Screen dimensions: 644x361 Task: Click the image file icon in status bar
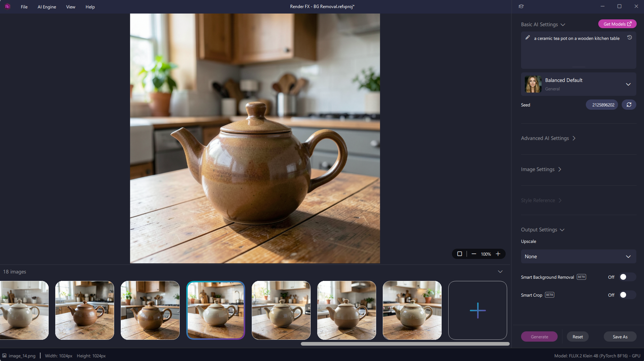pyautogui.click(x=4, y=356)
